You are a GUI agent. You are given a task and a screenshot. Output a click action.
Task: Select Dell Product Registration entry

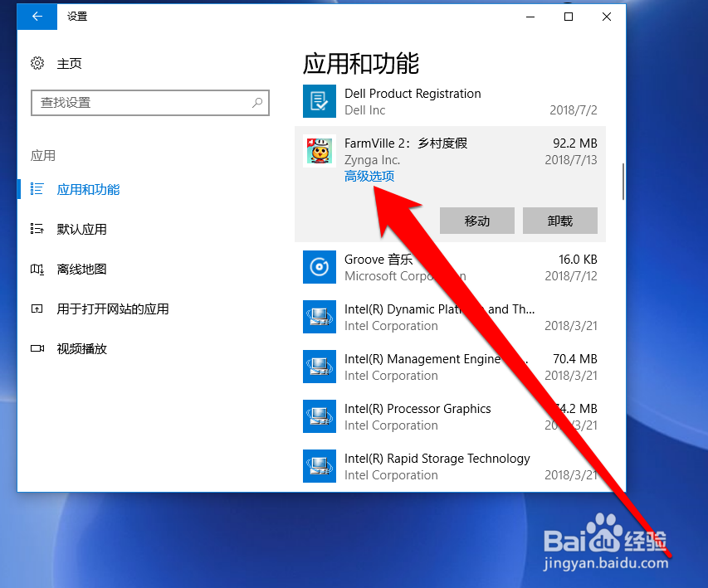450,101
